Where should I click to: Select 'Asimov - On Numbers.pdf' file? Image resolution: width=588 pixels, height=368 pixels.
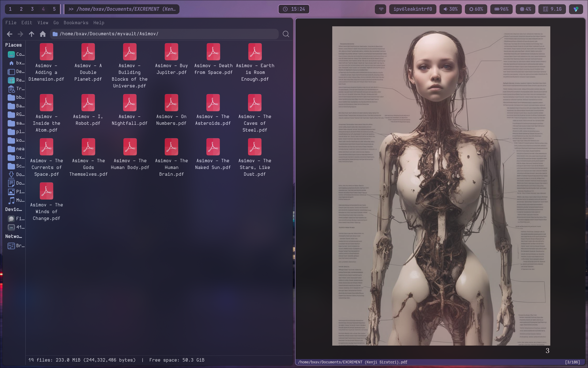click(x=171, y=110)
